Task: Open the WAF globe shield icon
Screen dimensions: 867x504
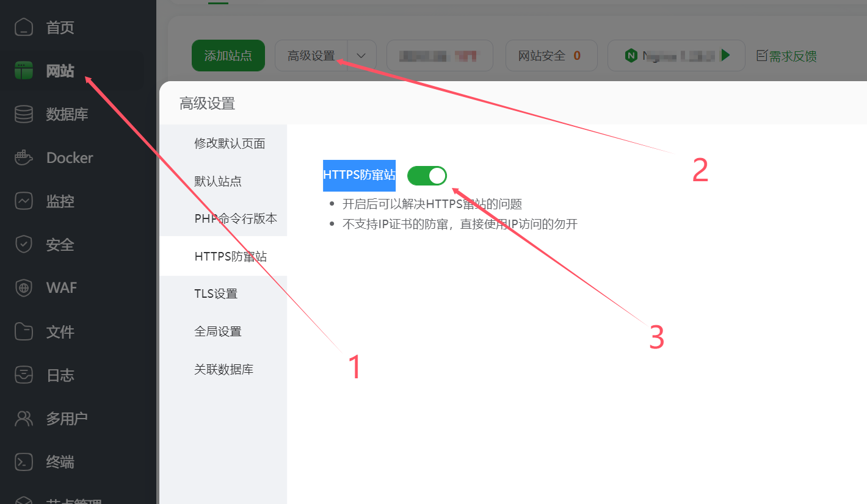Action: [x=24, y=287]
